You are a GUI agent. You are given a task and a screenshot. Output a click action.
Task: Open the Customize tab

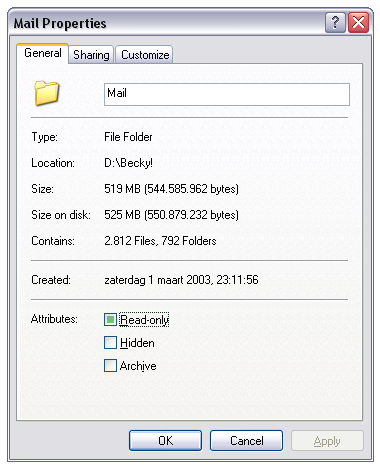pos(145,55)
